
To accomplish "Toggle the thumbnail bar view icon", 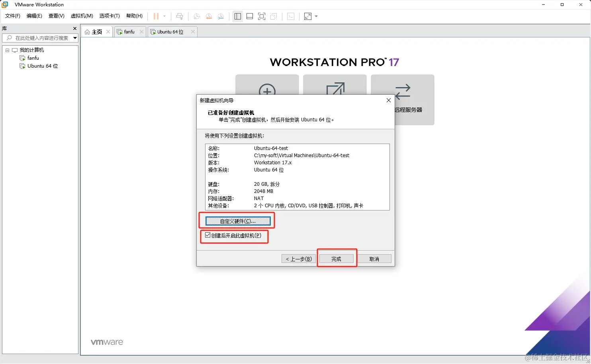I will tap(250, 16).
